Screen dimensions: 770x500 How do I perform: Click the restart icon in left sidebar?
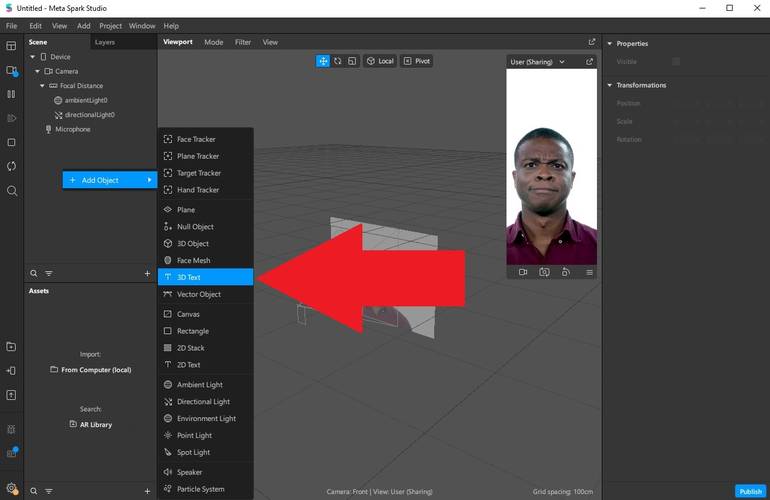11,166
